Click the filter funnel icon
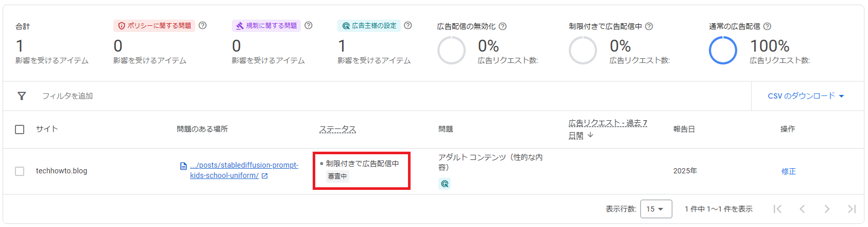The height and width of the screenshot is (227, 868). click(22, 96)
